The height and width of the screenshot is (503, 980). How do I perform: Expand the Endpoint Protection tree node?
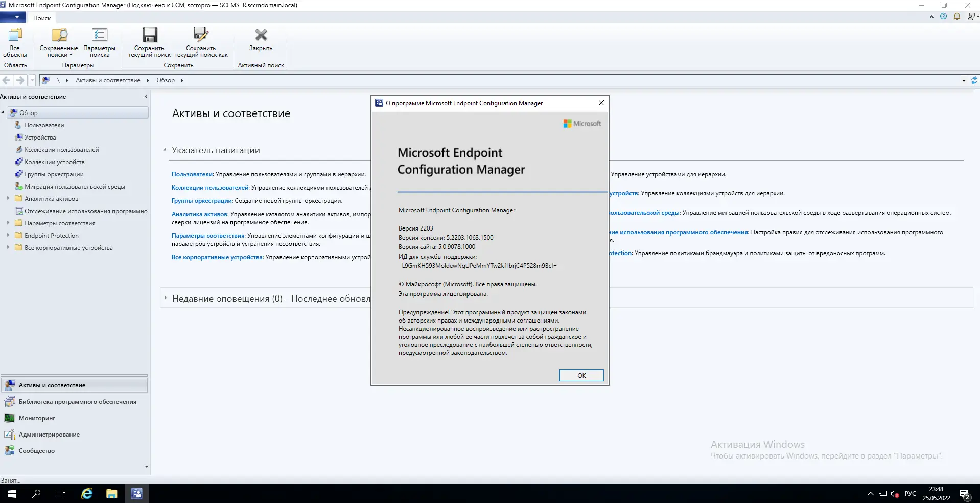[8, 236]
